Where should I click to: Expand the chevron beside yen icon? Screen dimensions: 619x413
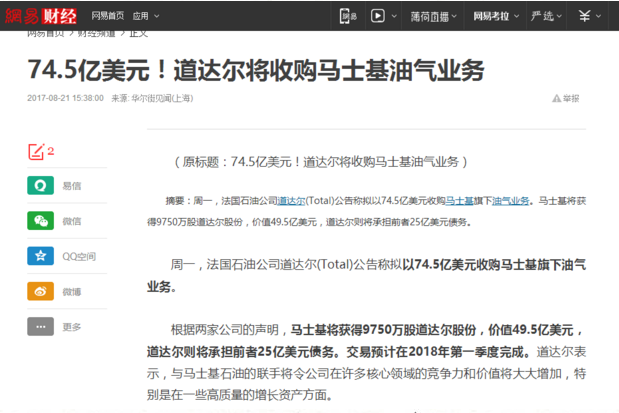click(598, 16)
